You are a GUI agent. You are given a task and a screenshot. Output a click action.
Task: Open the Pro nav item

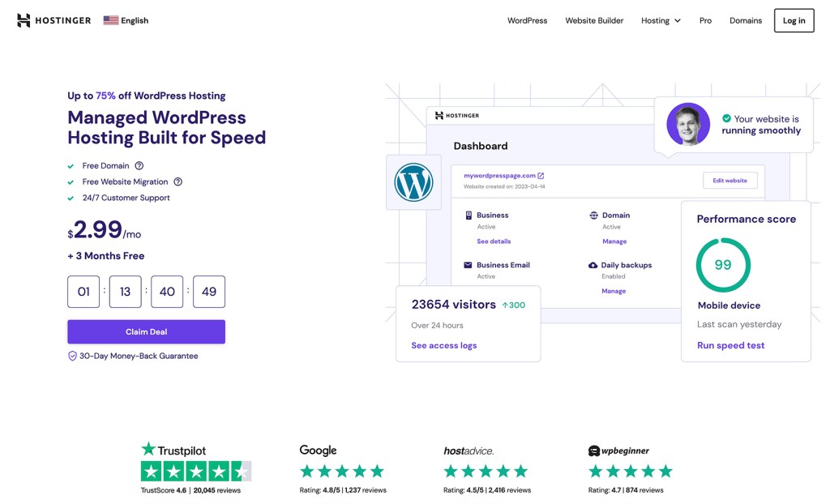(705, 20)
